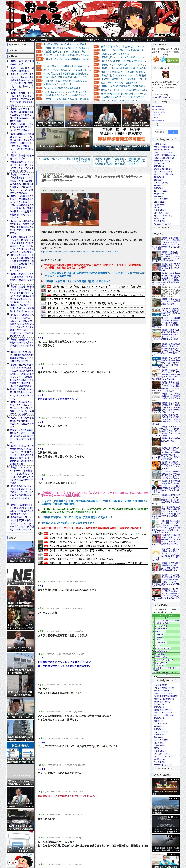Open image thumbnail labeled 205コメント
The height and width of the screenshot is (868, 186).
tap(165, 824)
